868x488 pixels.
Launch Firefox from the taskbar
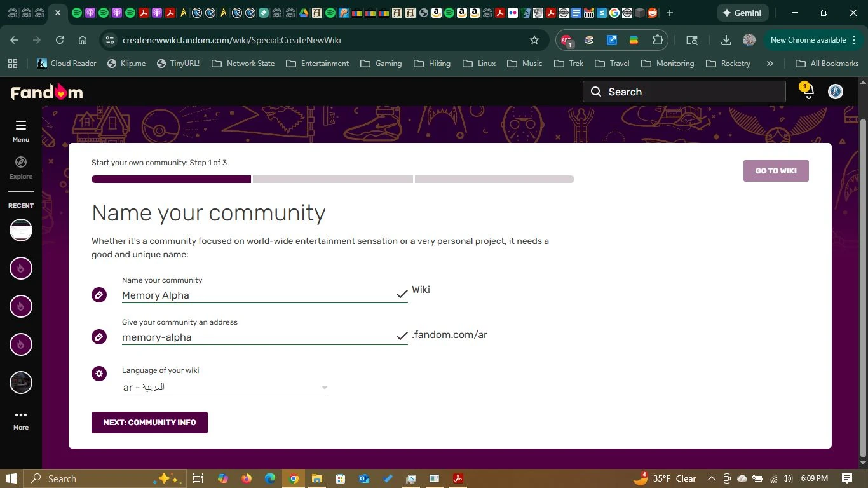(247, 478)
